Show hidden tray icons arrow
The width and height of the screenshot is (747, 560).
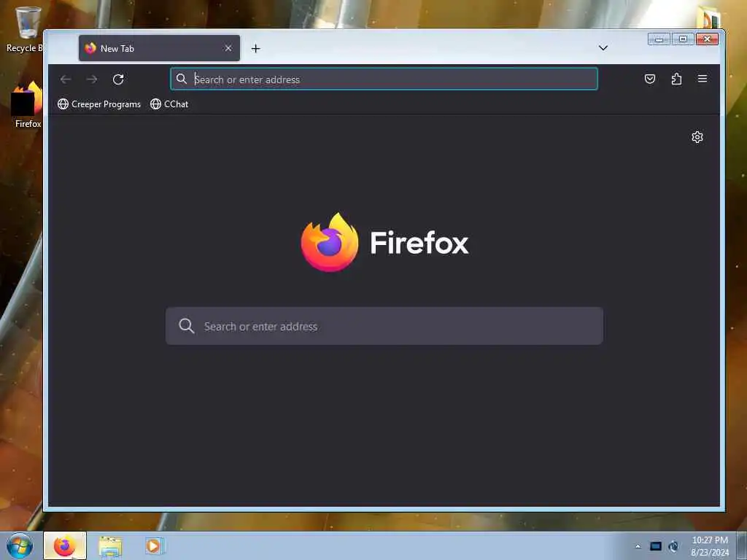pyautogui.click(x=638, y=546)
